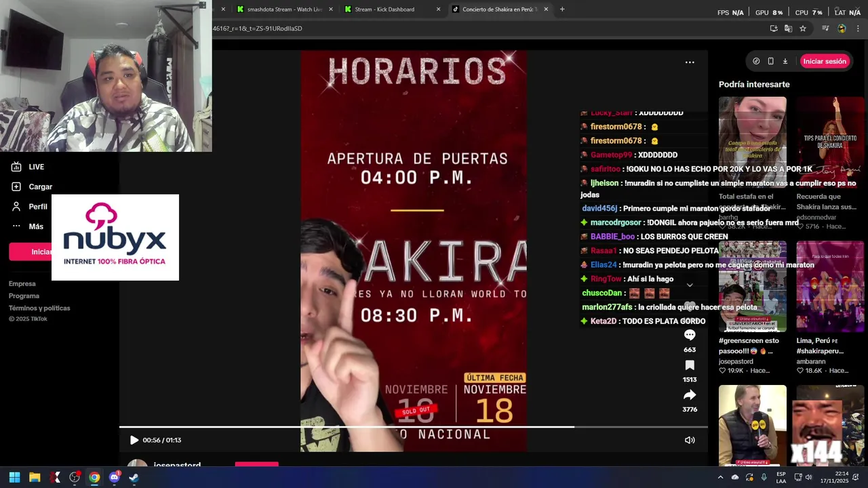Open the three-dots menu above the video
868x488 pixels.
point(690,62)
